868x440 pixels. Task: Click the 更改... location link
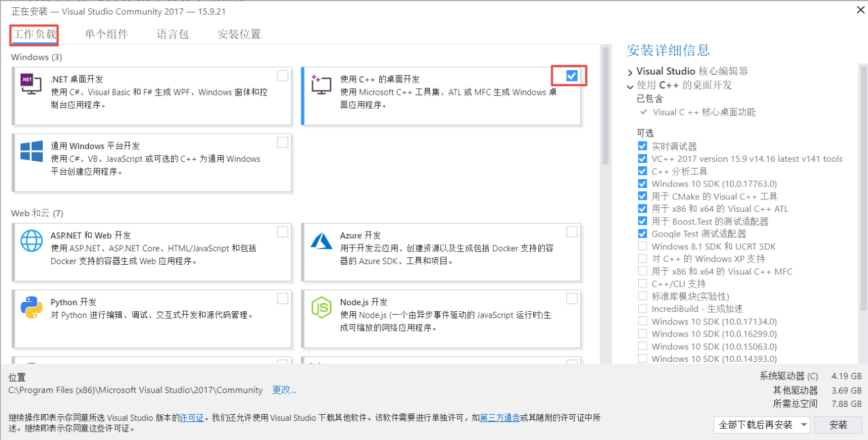click(x=284, y=390)
